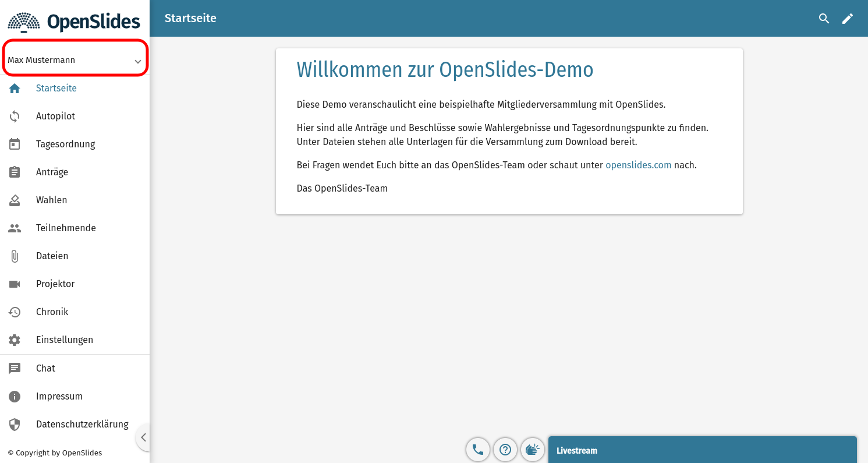Select Projektor in the sidebar

coord(75,284)
